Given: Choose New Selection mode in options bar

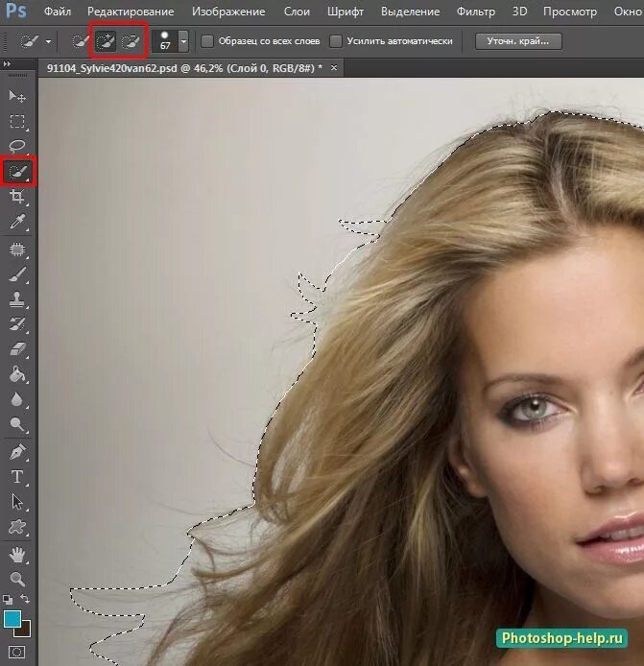Looking at the screenshot, I should tap(81, 41).
